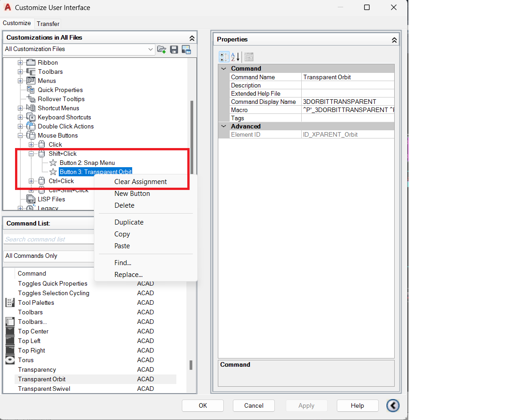Sort properties alphabetically with A-Z icon

click(x=236, y=57)
